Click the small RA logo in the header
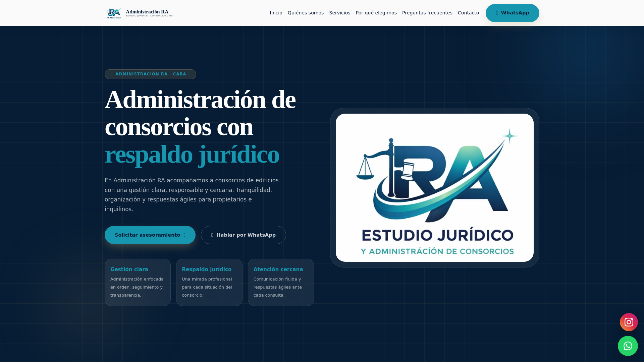The width and height of the screenshot is (644, 362). (x=114, y=13)
